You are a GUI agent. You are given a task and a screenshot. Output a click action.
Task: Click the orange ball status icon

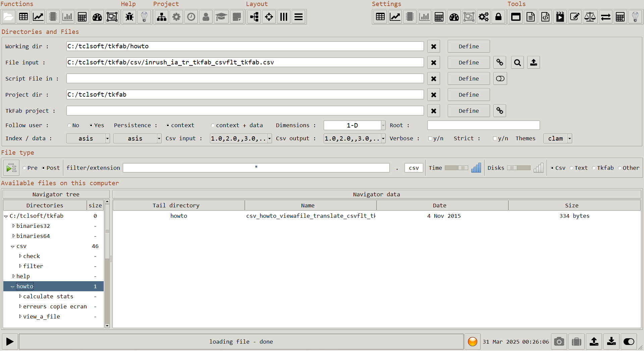pos(473,342)
